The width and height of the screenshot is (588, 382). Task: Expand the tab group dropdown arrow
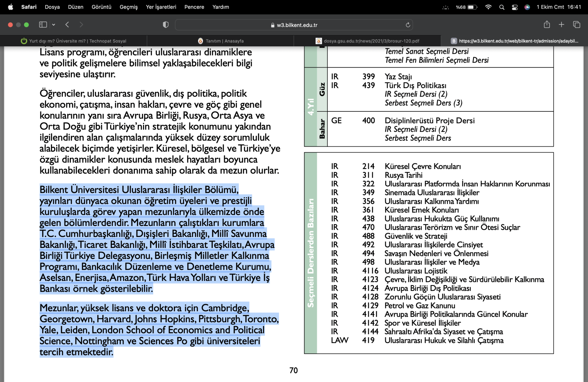click(53, 25)
